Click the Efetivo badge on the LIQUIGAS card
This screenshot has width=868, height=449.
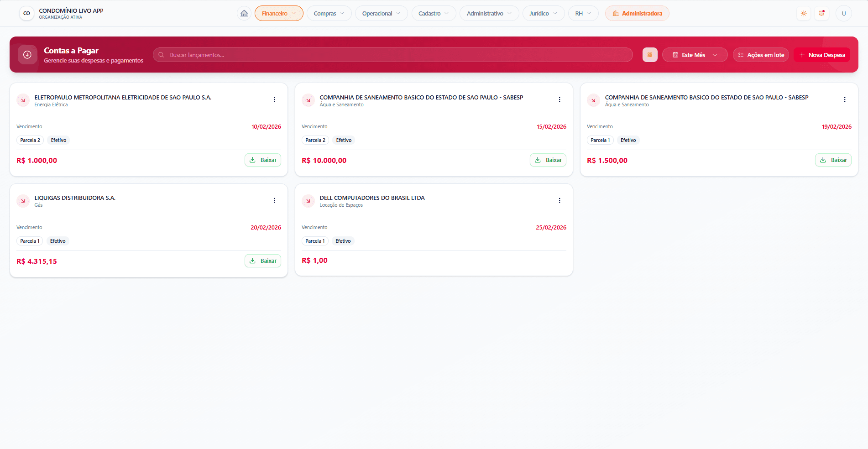click(58, 241)
